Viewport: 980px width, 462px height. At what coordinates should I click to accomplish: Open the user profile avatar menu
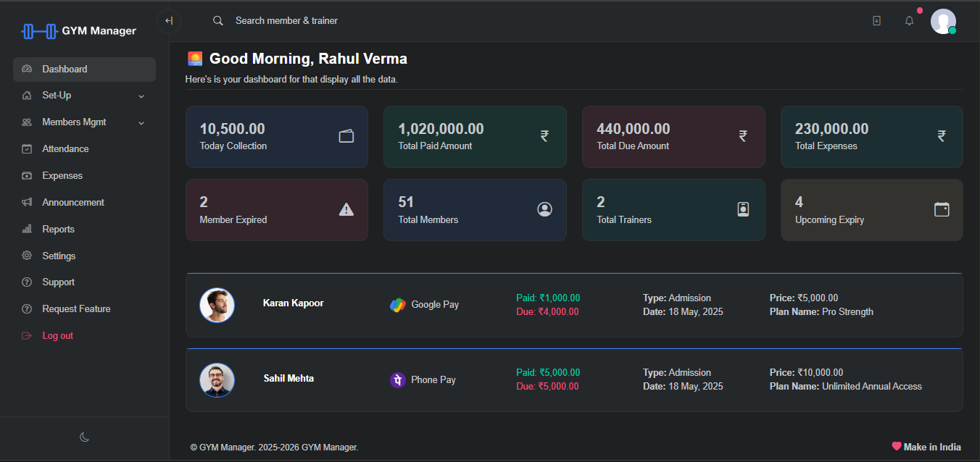pos(942,21)
